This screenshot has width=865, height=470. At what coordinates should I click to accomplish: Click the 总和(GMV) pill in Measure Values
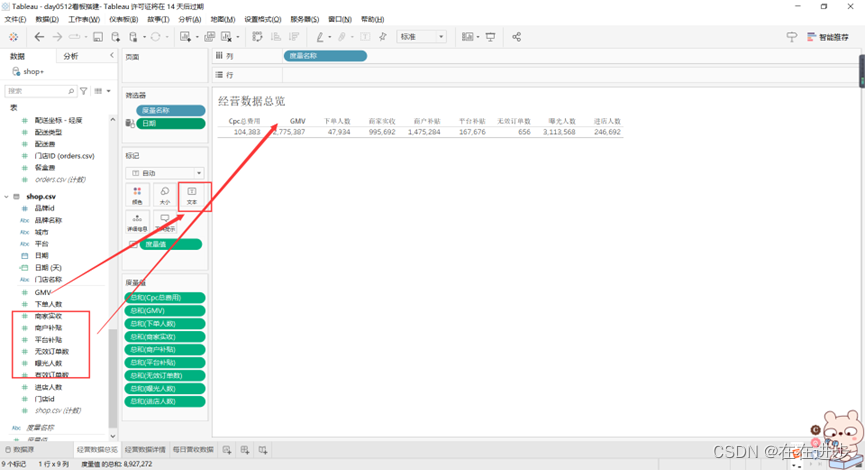[x=165, y=311]
